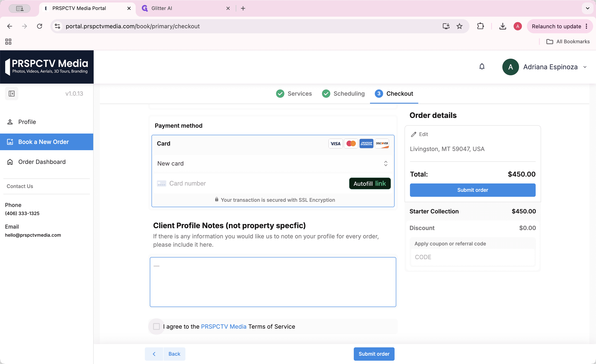Edit the order address
Screen dimensions: 596x364
(x=419, y=134)
